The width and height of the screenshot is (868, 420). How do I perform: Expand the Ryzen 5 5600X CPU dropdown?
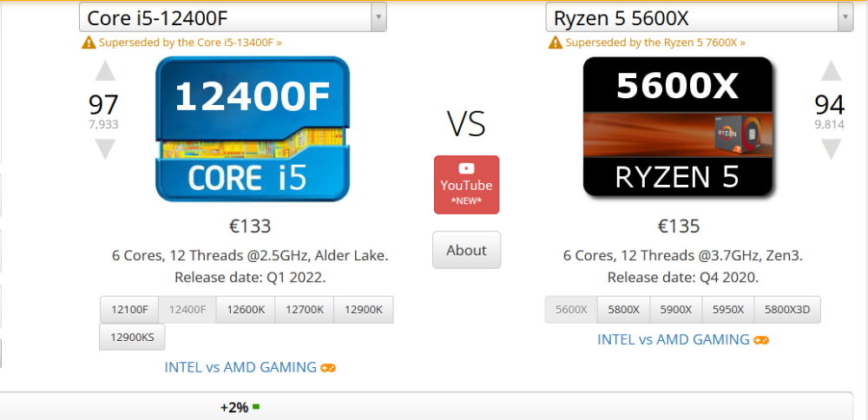pyautogui.click(x=845, y=16)
